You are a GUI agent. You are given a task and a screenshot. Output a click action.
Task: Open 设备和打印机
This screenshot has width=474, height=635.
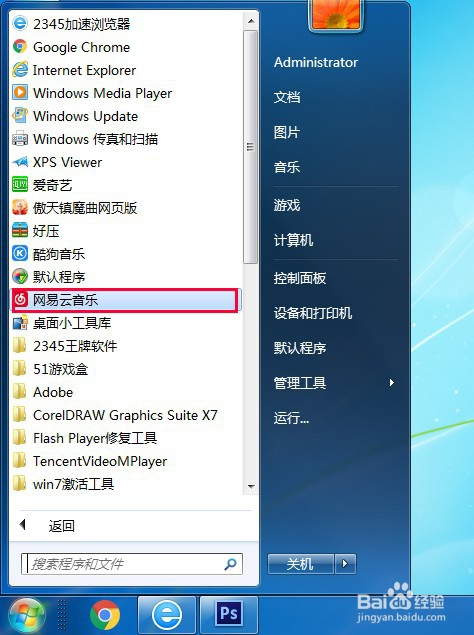click(313, 313)
